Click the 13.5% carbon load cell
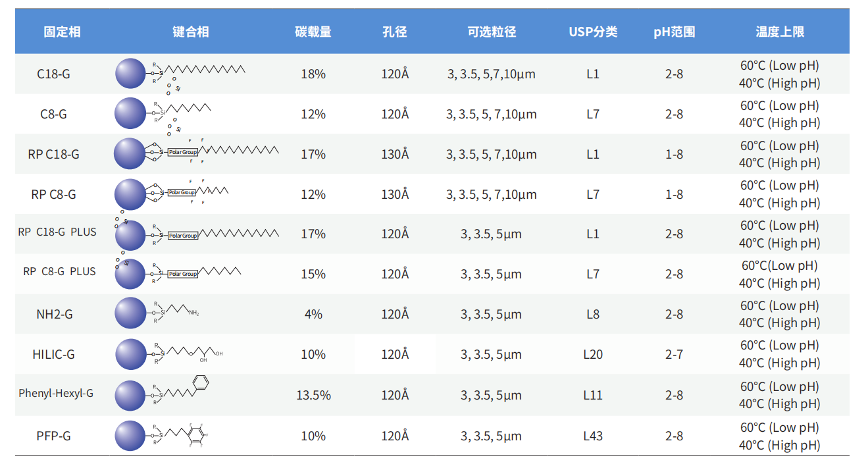 (x=313, y=395)
